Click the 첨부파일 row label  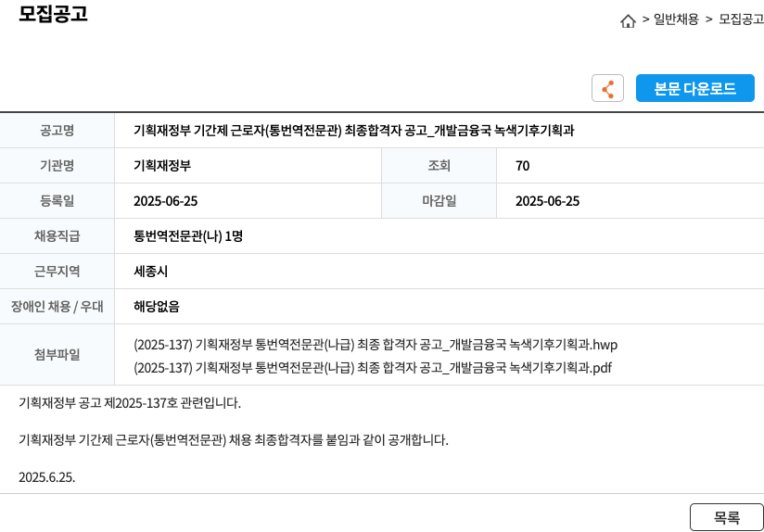(57, 355)
